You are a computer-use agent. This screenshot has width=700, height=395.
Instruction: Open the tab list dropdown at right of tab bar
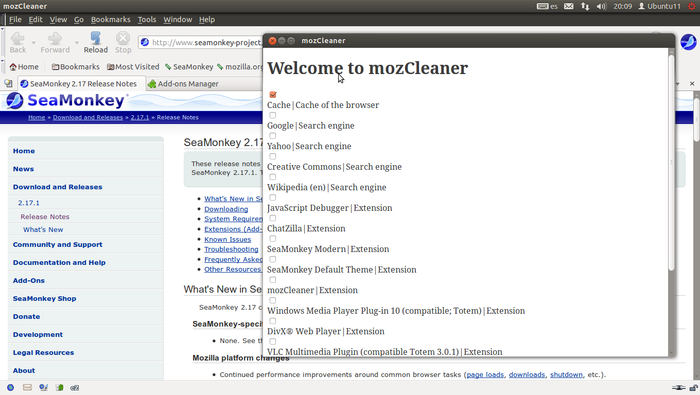point(677,83)
